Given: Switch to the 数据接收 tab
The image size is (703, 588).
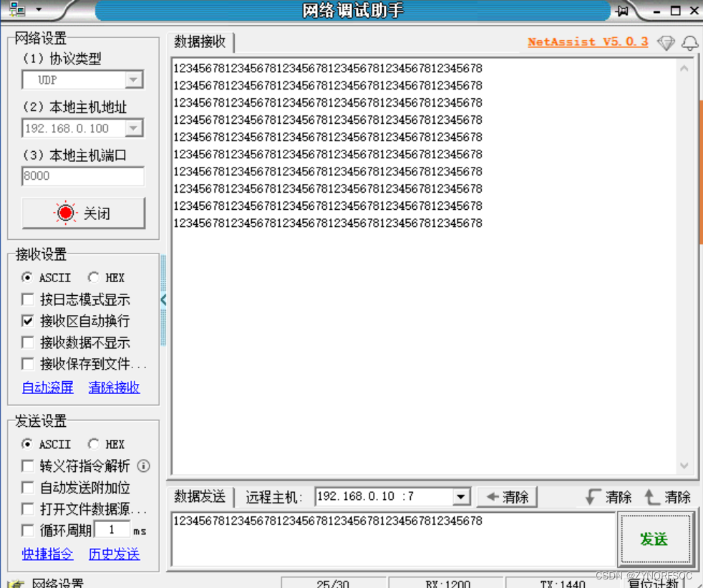Looking at the screenshot, I should [201, 42].
